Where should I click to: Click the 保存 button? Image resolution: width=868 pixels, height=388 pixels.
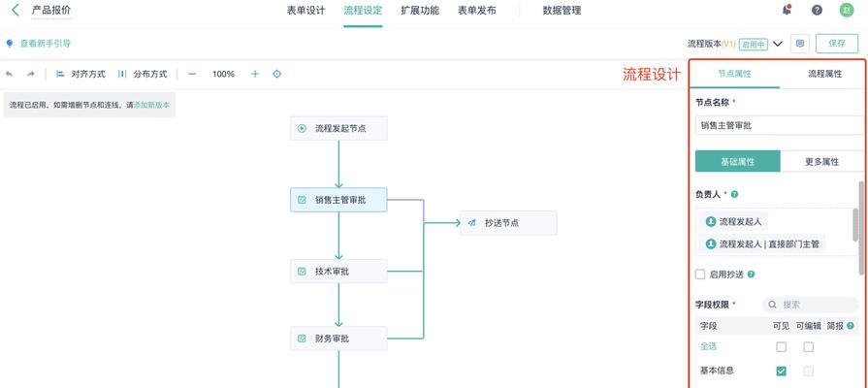(x=837, y=44)
